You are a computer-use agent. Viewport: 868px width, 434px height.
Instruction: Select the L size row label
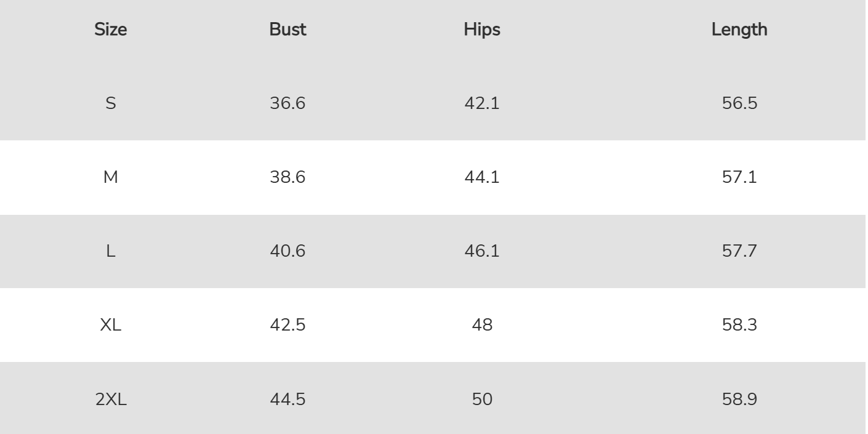click(111, 251)
